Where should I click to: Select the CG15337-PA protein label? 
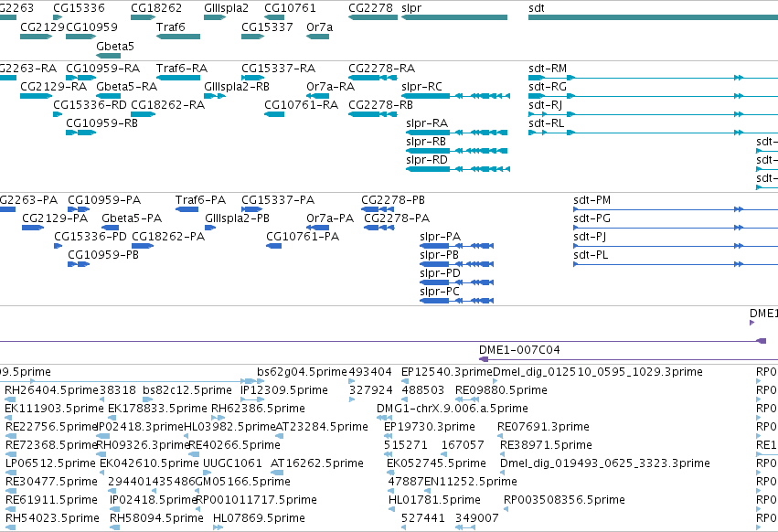pos(278,200)
